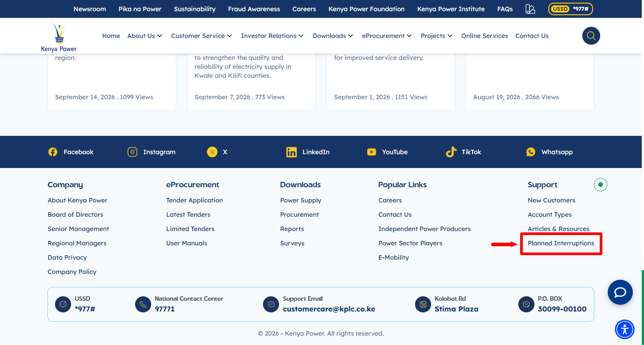Open Account Types link
Image resolution: width=644 pixels, height=345 pixels.
tap(550, 215)
